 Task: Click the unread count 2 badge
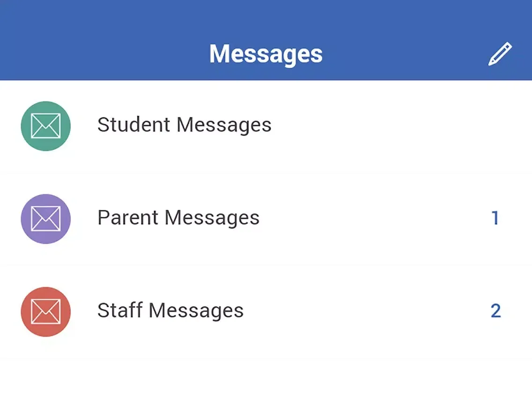495,311
